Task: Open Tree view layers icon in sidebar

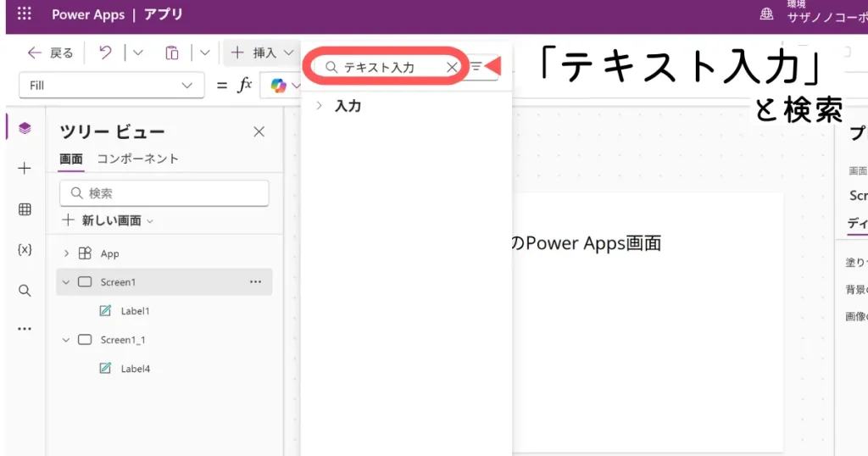Action: 25,128
